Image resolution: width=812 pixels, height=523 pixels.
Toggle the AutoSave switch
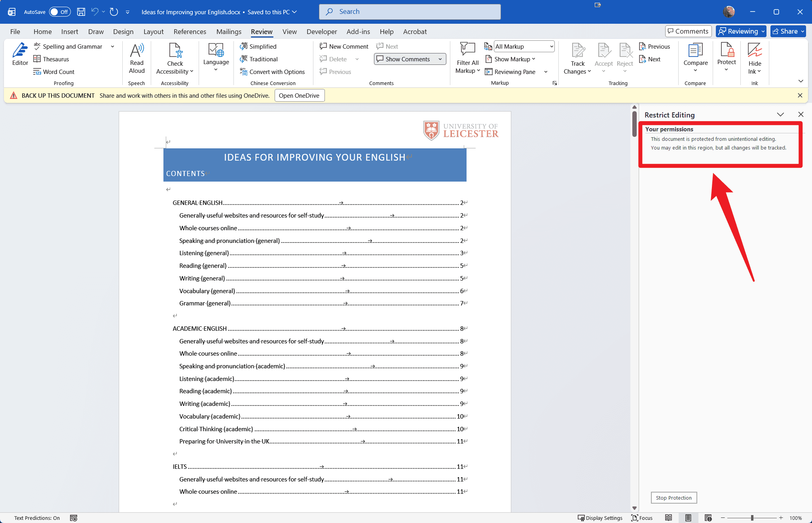coord(59,12)
